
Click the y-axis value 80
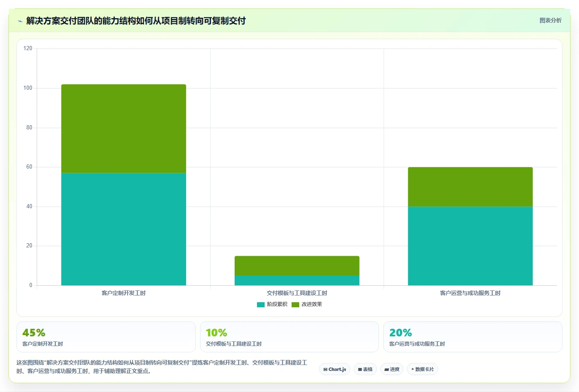coord(29,128)
